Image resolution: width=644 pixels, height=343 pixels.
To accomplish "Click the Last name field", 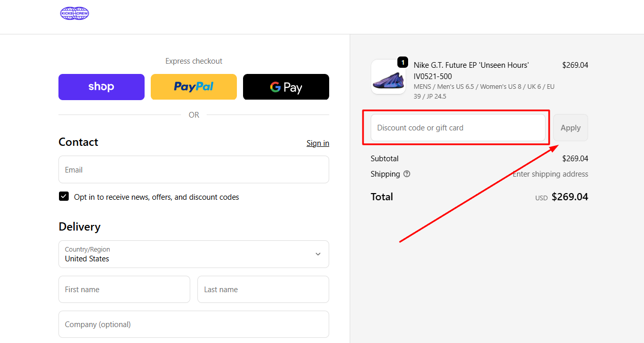I will click(263, 289).
